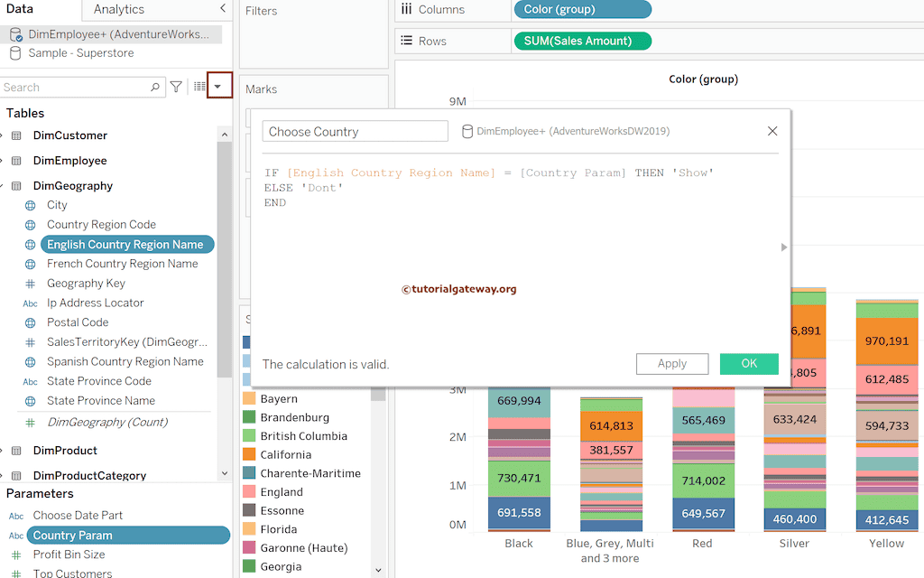Viewport: 924px width, 578px height.
Task: Select the Top Customers parameter
Action: [x=72, y=573]
